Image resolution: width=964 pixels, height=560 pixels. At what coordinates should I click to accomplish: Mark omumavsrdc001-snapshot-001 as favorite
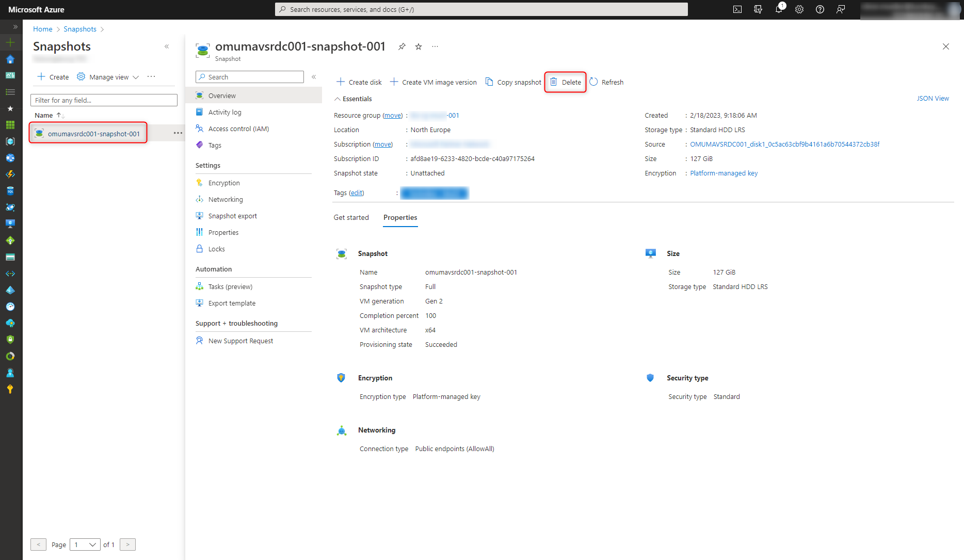(x=418, y=46)
